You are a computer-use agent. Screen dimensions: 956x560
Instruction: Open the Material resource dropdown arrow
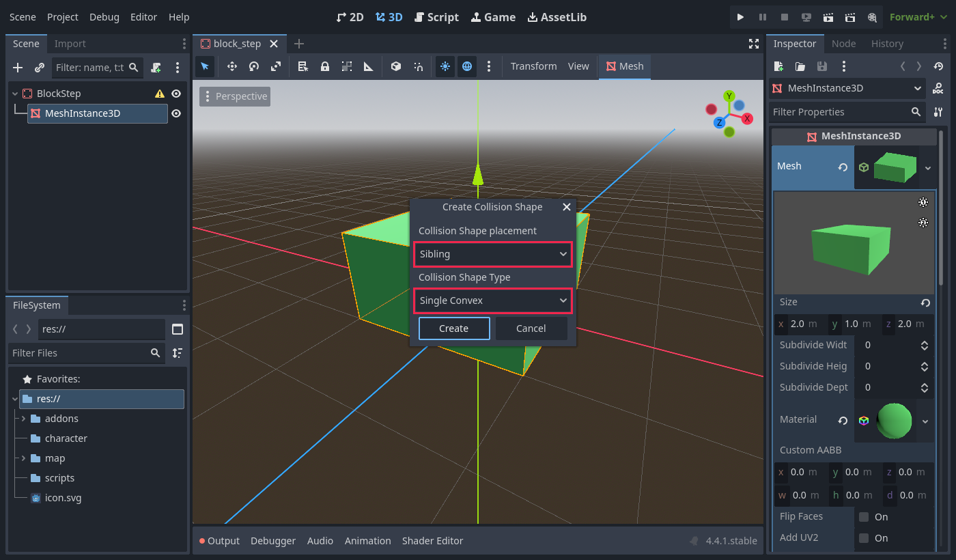[x=925, y=421]
